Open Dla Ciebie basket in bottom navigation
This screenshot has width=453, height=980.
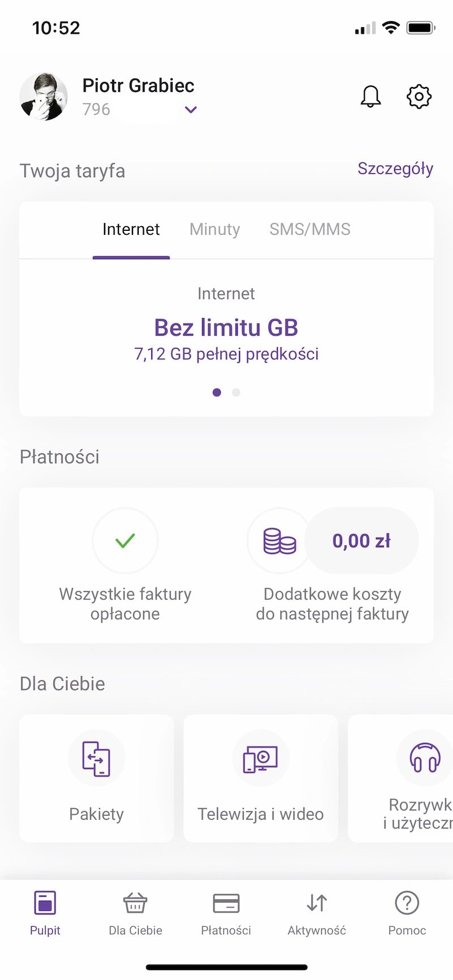pyautogui.click(x=135, y=913)
